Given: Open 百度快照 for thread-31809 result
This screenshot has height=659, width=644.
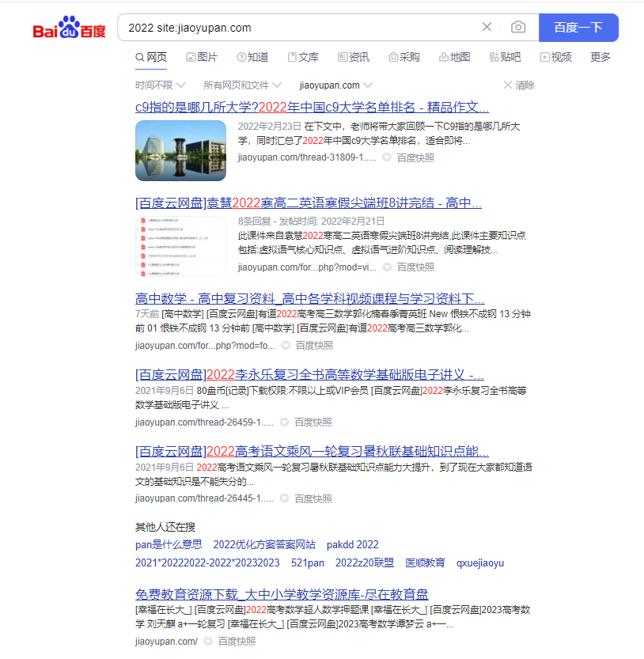Looking at the screenshot, I should pos(415,157).
